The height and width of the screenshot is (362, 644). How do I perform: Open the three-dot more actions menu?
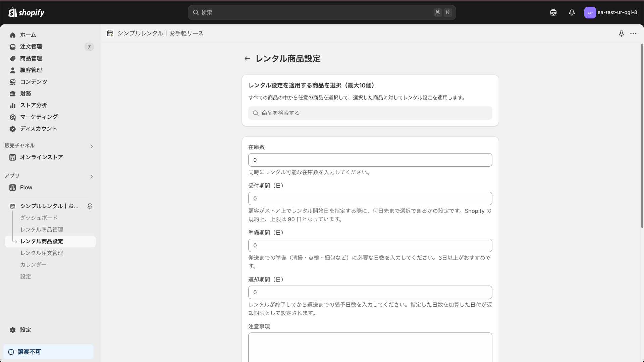[x=633, y=34]
